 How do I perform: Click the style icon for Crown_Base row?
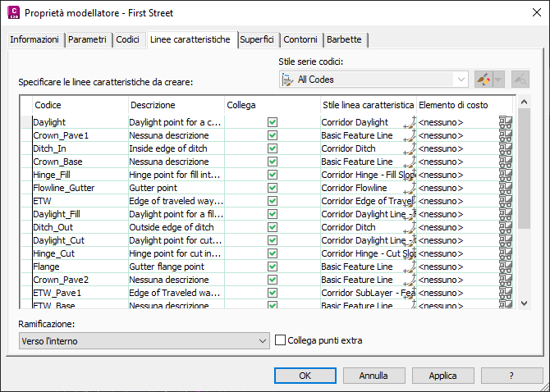coord(409,162)
